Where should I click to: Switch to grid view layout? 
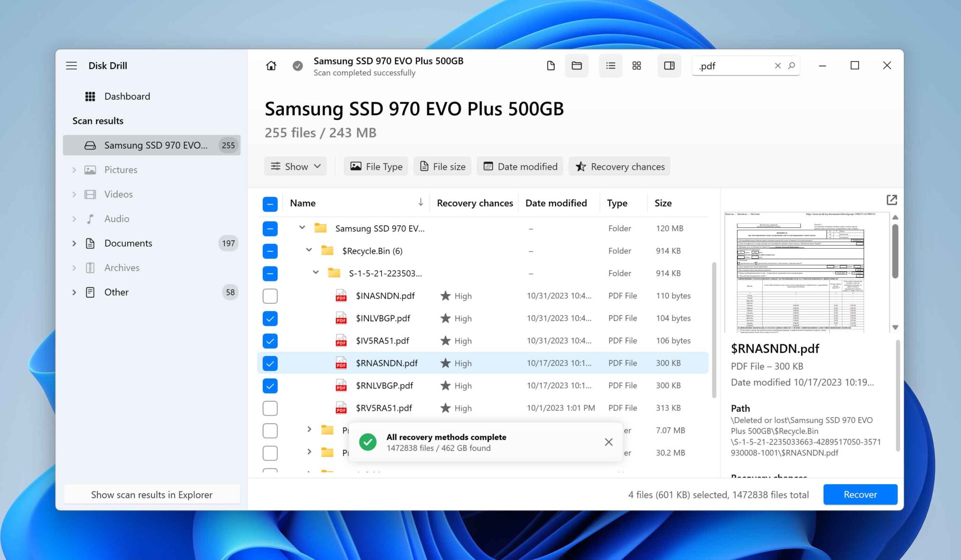pos(636,66)
